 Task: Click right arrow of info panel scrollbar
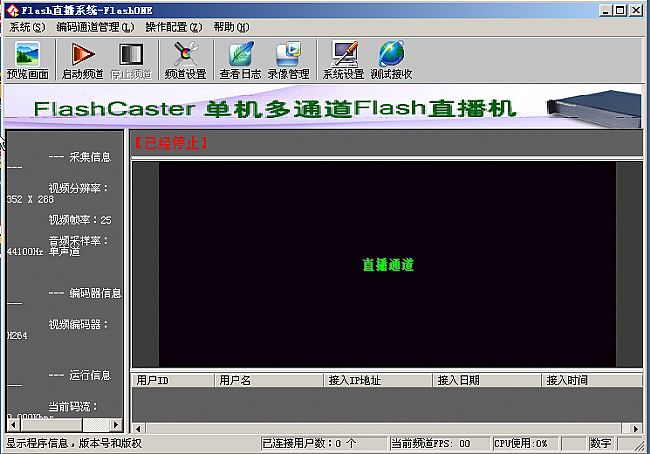[116, 425]
